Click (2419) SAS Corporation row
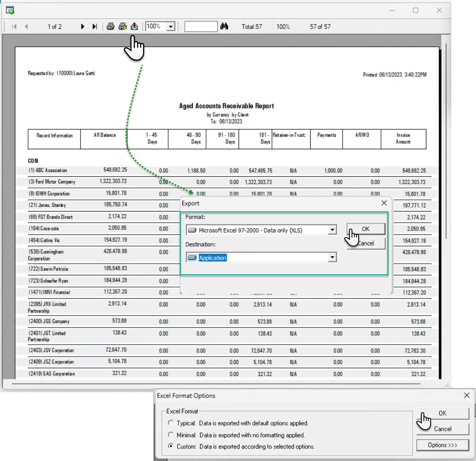Screen dimensions: 476x461 (x=230, y=374)
